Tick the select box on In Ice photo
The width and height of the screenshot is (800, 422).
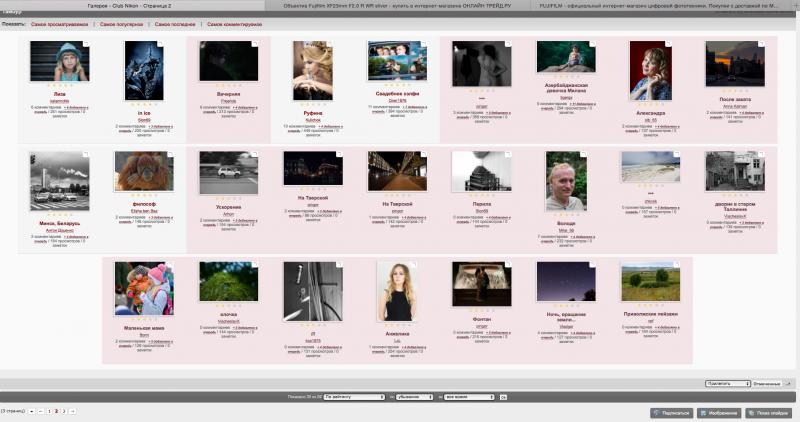(x=160, y=44)
